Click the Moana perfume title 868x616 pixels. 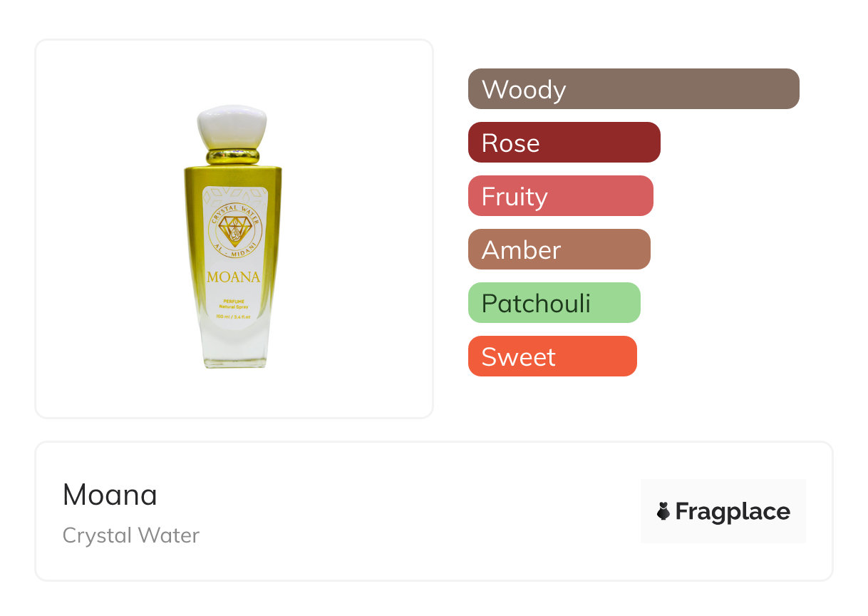click(x=110, y=495)
